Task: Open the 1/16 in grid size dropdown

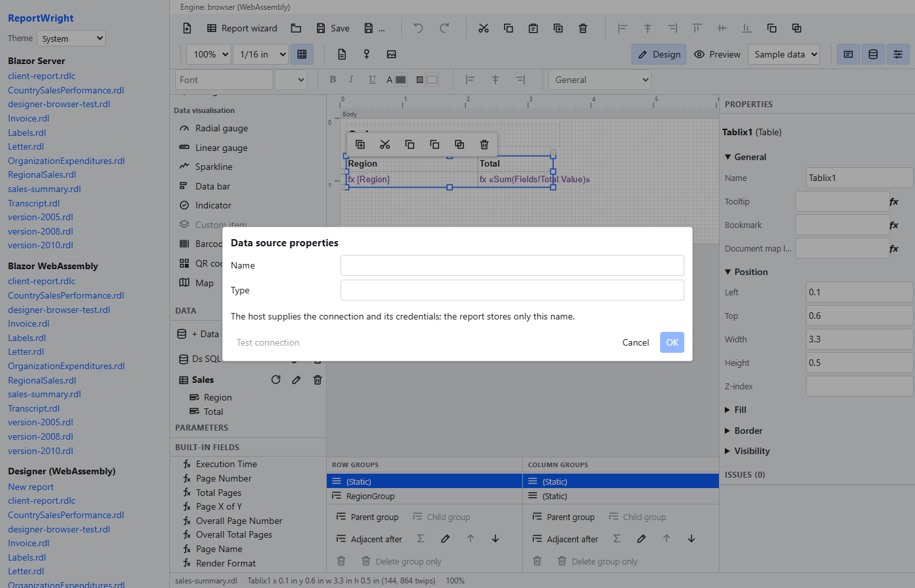Action: pos(261,54)
